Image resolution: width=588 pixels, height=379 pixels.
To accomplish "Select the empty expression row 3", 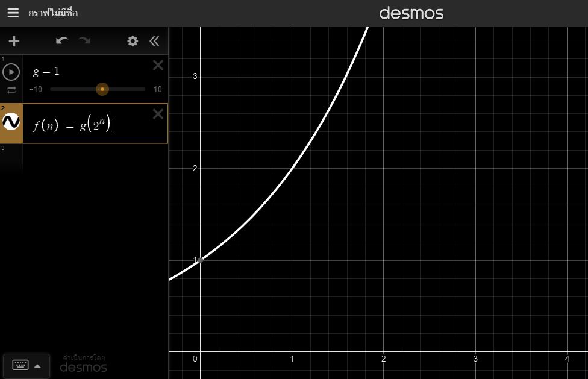I will pyautogui.click(x=90, y=157).
